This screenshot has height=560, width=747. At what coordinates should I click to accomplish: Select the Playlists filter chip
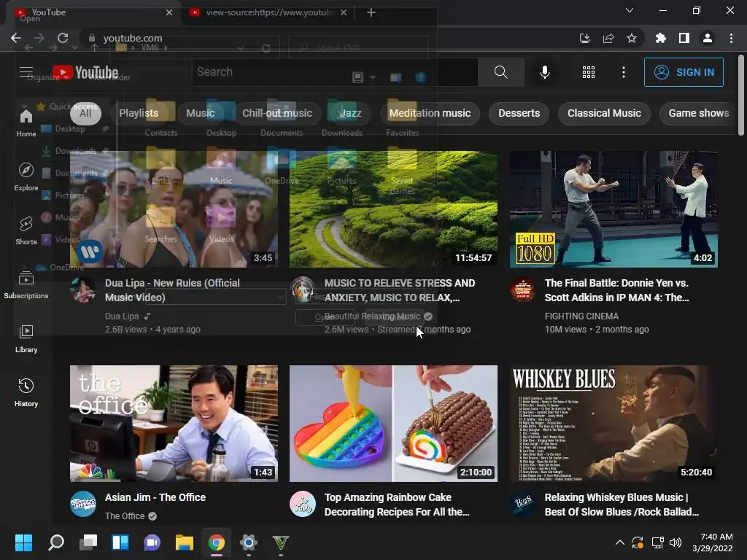point(139,113)
